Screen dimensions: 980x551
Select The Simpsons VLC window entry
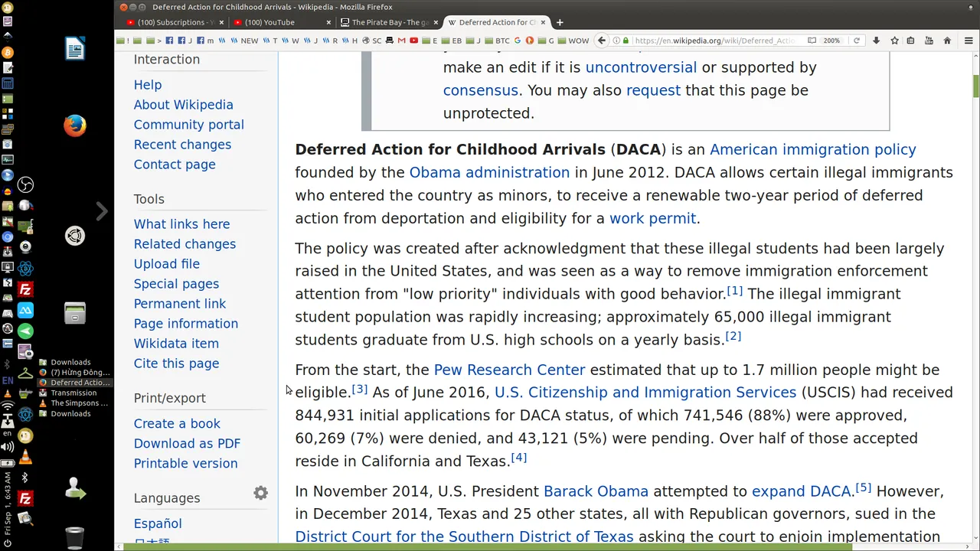[73, 403]
